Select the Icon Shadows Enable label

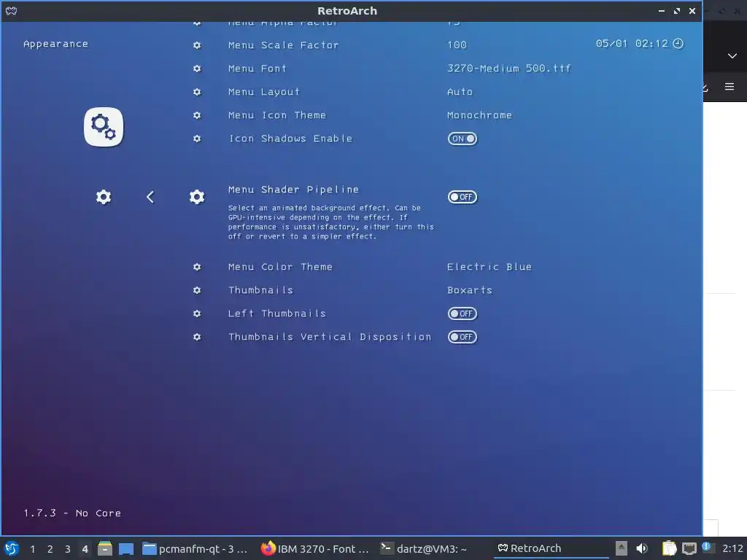(290, 139)
